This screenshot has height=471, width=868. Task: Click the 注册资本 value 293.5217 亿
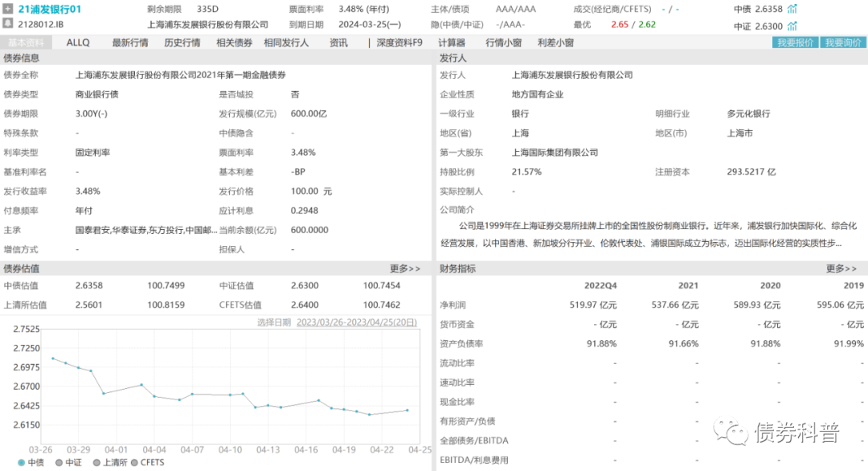tap(751, 171)
